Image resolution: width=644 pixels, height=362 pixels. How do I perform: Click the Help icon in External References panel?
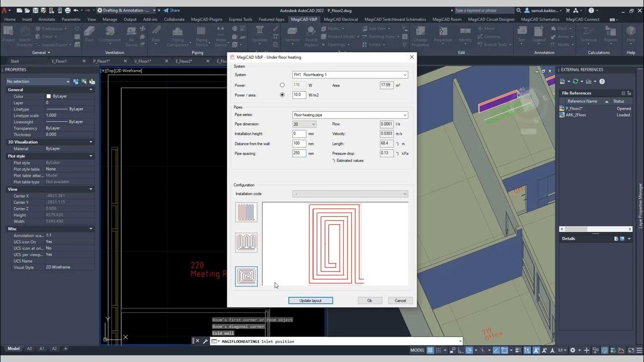point(602,81)
